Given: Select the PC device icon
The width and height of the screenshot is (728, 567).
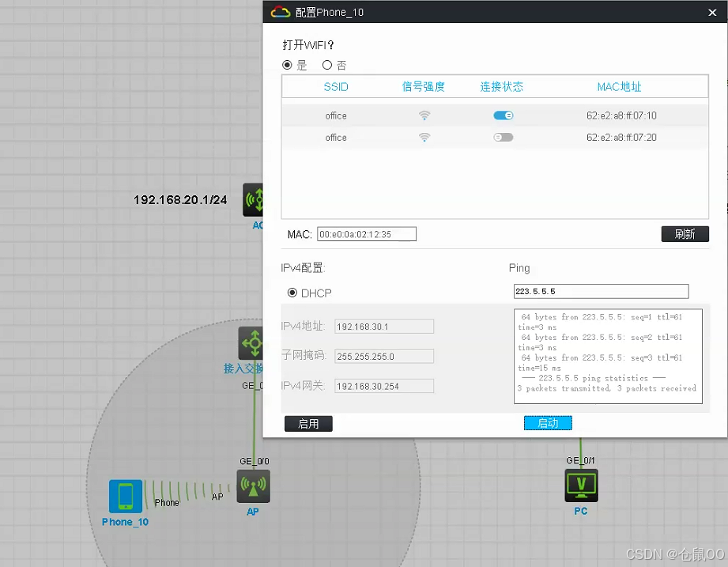Looking at the screenshot, I should point(581,486).
